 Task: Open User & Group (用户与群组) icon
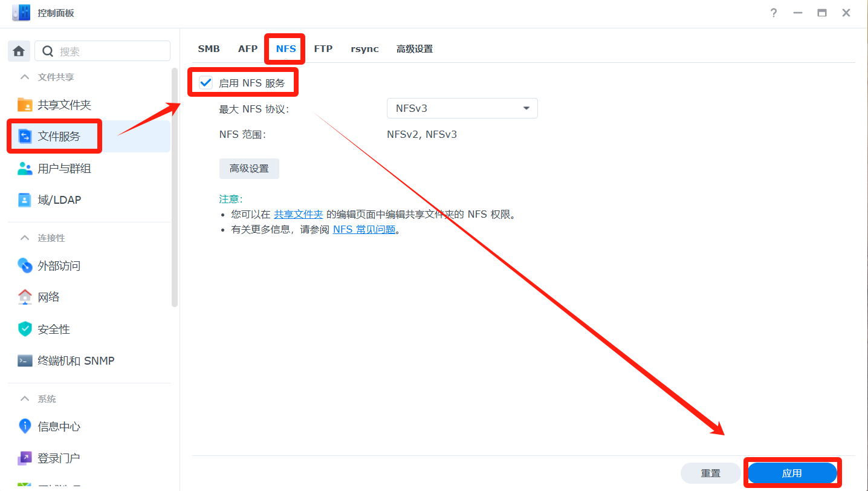25,169
